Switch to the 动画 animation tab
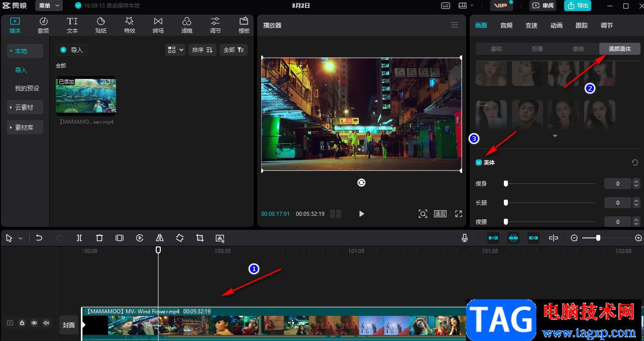Viewport: 644px width, 341px height. point(557,25)
